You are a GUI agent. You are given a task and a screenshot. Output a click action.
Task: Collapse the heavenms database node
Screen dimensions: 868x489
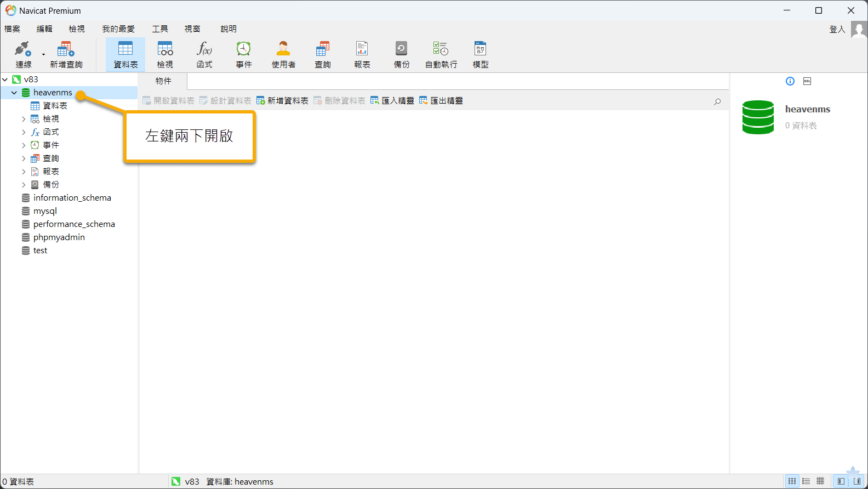tap(14, 93)
